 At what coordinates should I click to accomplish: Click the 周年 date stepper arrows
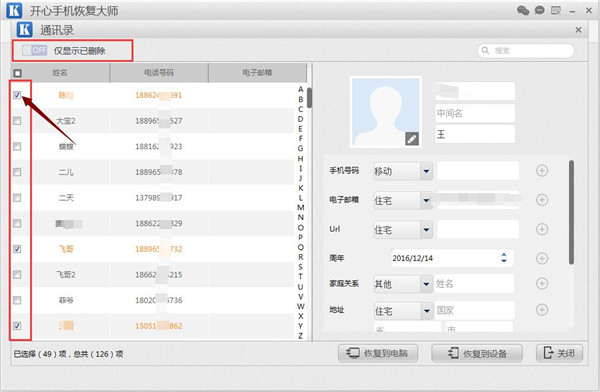[504, 258]
